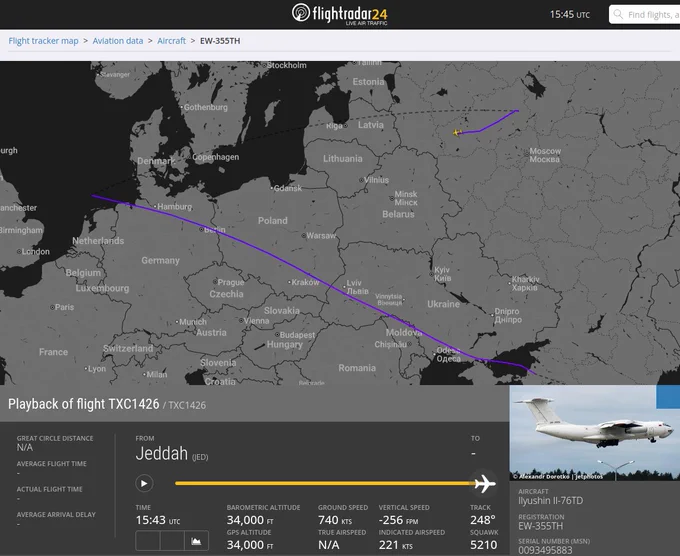
Task: Click the yellow aircraft icon on map
Action: click(456, 132)
